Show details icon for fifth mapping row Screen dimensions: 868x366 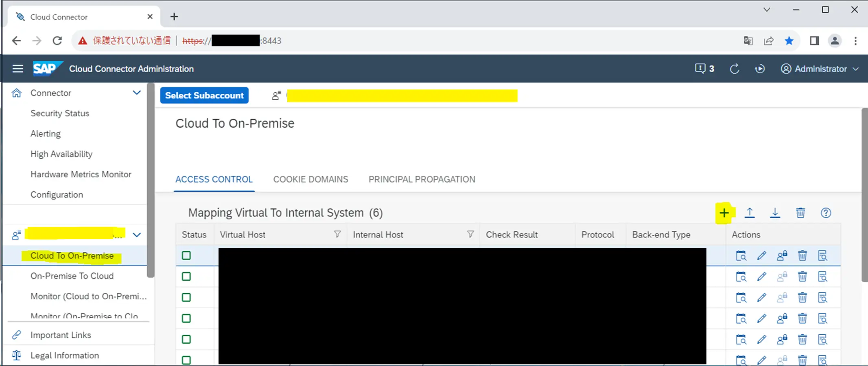[822, 339]
